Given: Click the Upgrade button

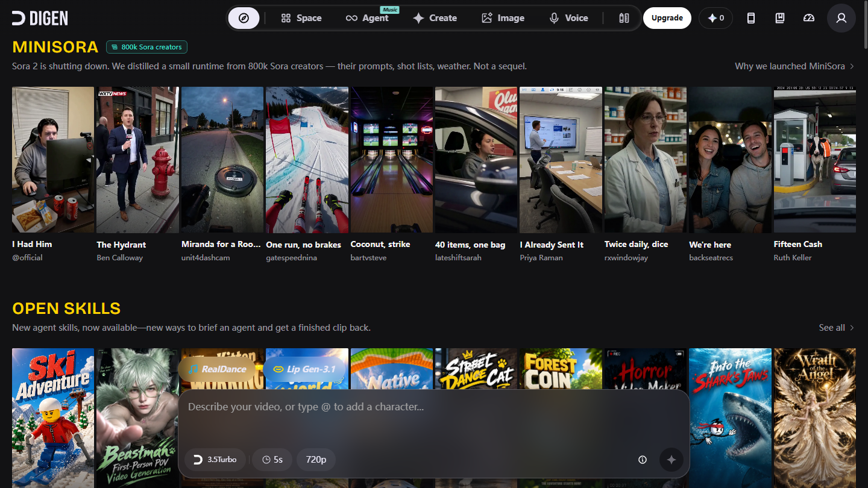Looking at the screenshot, I should click(667, 18).
